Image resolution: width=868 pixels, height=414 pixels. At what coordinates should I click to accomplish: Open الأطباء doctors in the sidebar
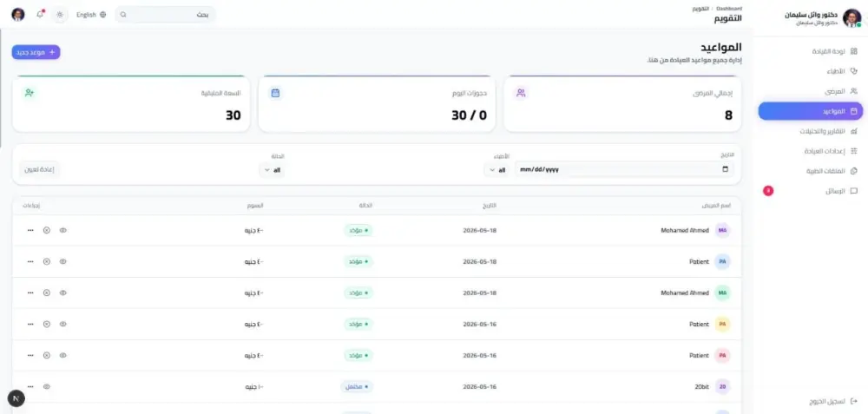[x=812, y=71]
